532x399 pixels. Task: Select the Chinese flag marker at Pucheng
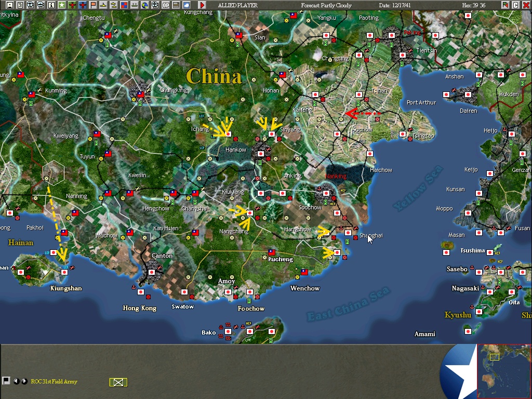pos(271,252)
